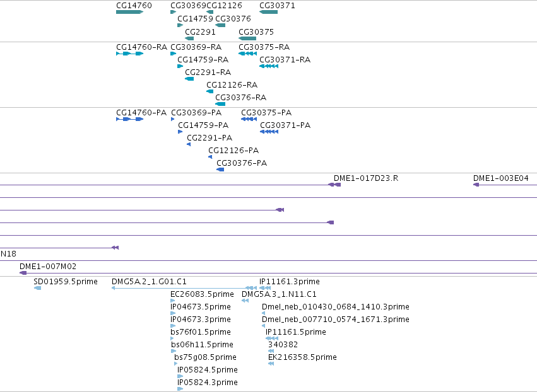The height and width of the screenshot is (392, 537).
Task: Select the CG30371-RA transcript label
Action: coord(285,59)
